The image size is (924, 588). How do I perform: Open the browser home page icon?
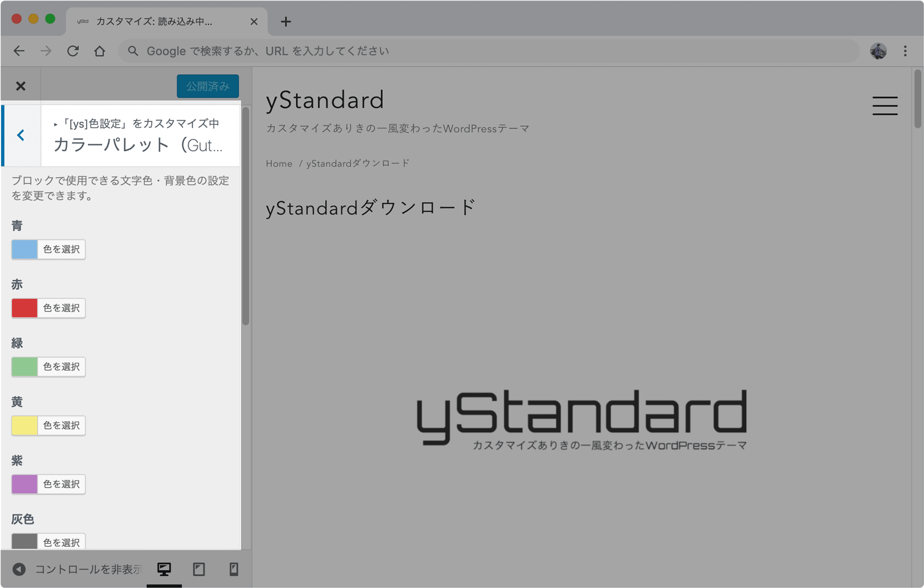coord(99,51)
